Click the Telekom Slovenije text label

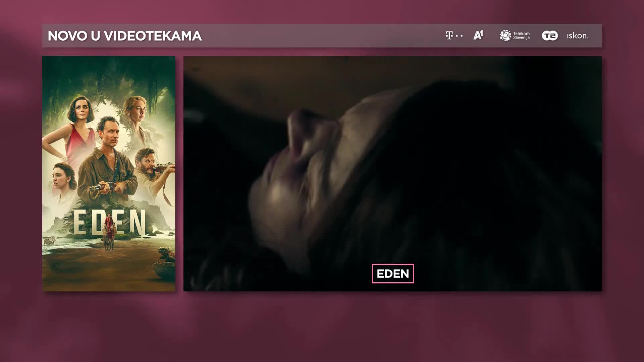click(x=521, y=36)
